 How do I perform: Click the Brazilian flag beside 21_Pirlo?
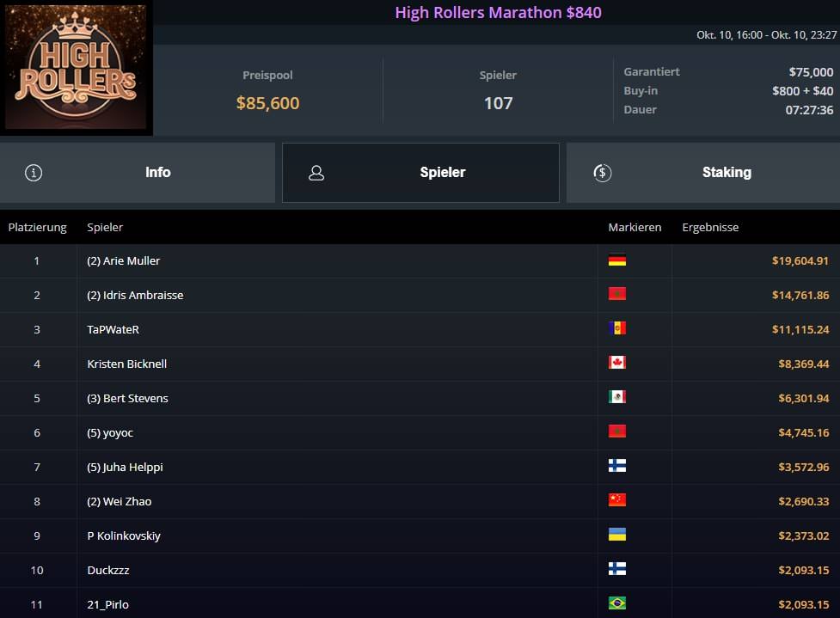[x=616, y=603]
